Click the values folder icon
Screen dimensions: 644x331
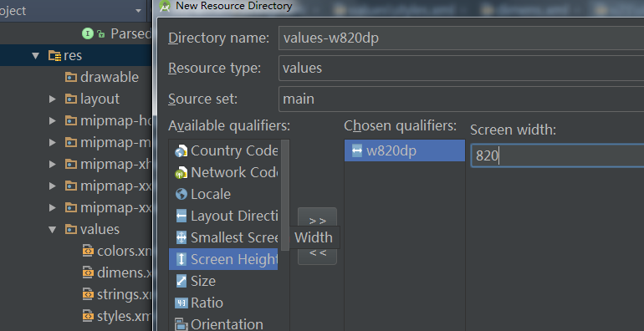point(71,229)
